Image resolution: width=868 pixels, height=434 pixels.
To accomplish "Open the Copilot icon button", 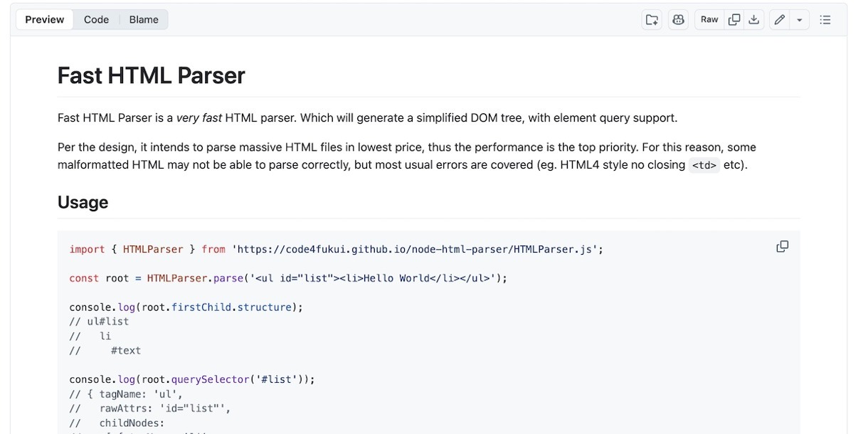I will coord(678,20).
